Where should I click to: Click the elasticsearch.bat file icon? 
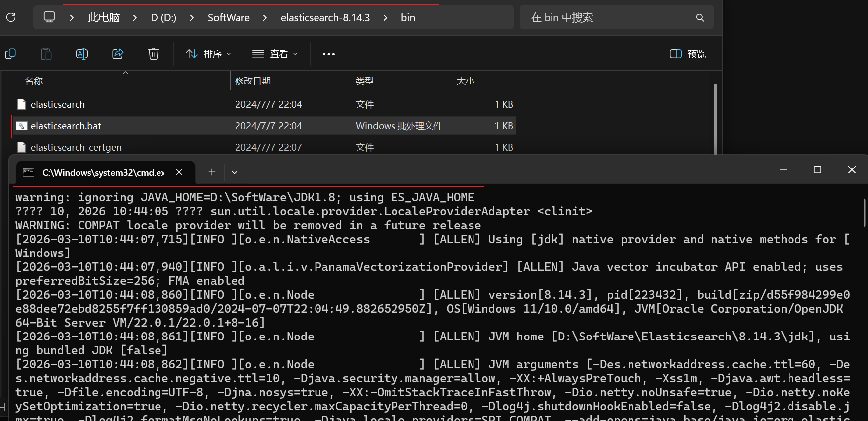(21, 126)
